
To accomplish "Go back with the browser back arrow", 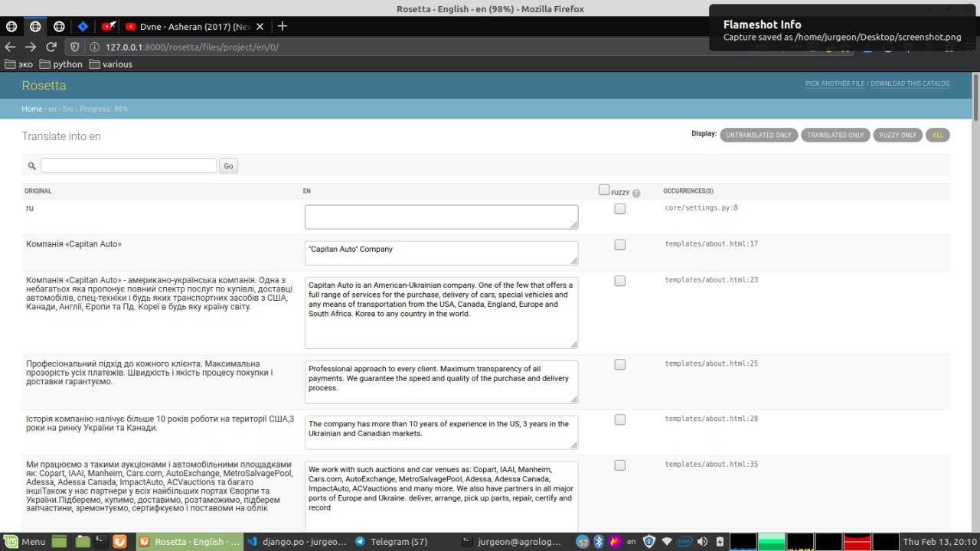I will pyautogui.click(x=10, y=47).
